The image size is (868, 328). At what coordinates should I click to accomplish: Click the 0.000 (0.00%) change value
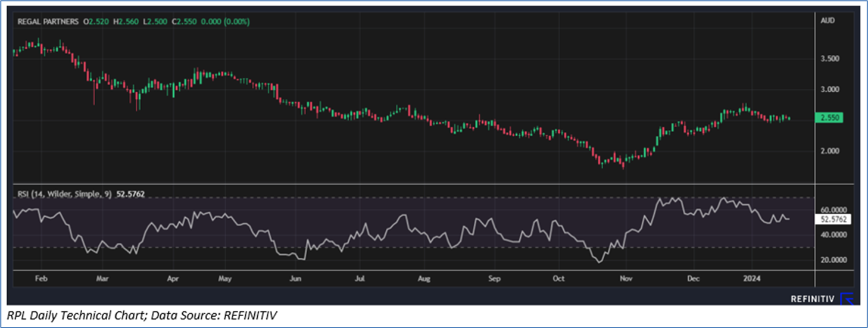pos(224,21)
